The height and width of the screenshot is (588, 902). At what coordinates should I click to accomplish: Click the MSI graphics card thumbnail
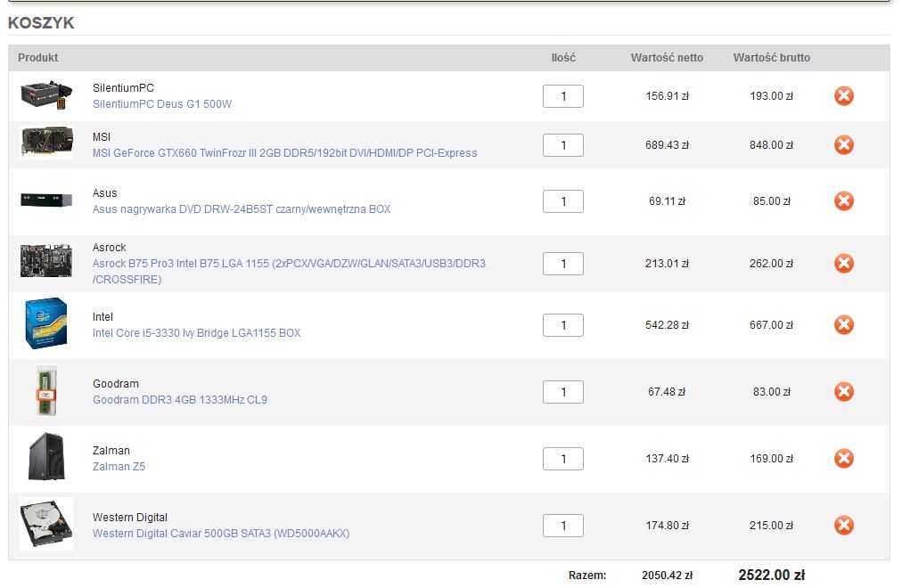pyautogui.click(x=45, y=143)
